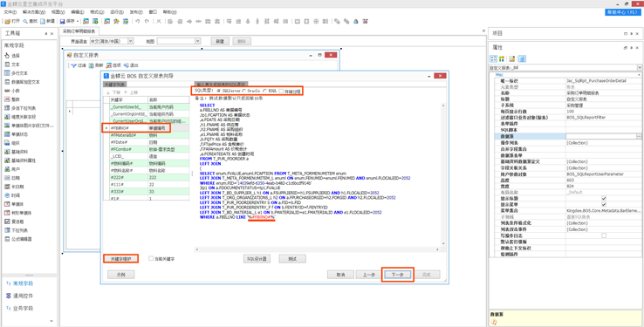Toggle 写操作日志 checkbox in properties
The width and height of the screenshot is (644, 327).
[x=604, y=235]
